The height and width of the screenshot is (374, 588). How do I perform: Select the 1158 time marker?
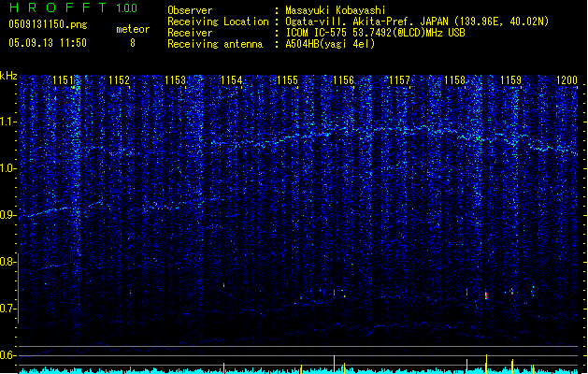454,81
